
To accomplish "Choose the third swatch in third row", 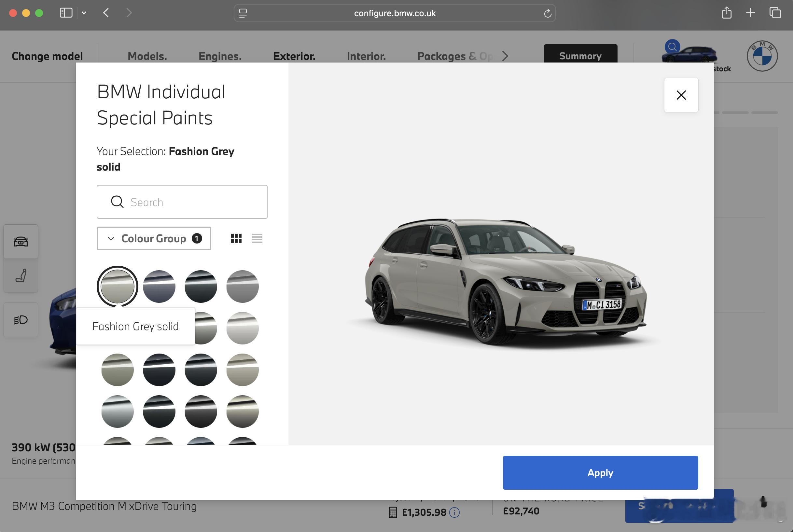I will tap(201, 370).
